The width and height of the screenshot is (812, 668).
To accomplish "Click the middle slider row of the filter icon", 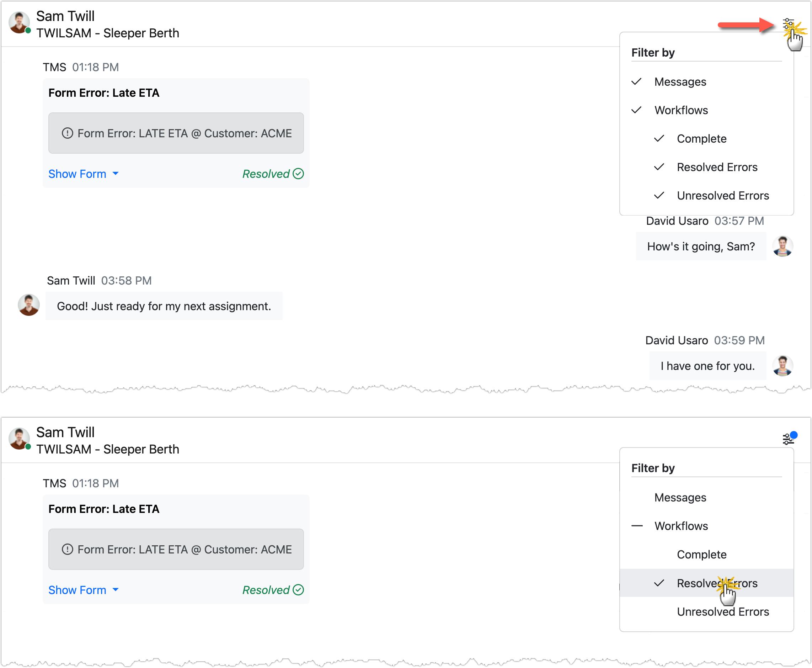I will [x=789, y=23].
